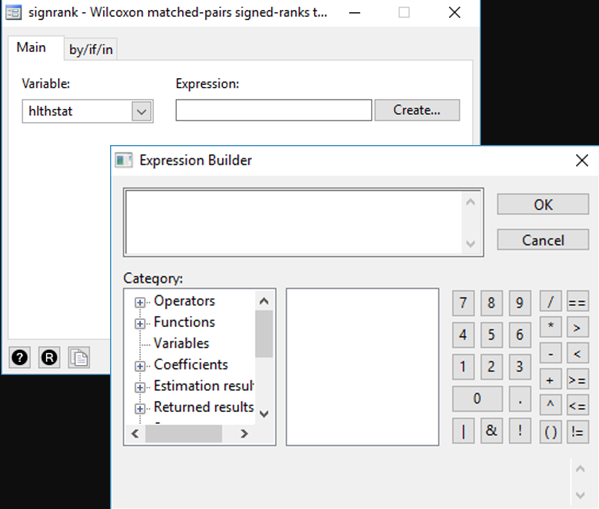Click category list scroll left arrow
This screenshot has height=509, width=599.
pyautogui.click(x=135, y=434)
